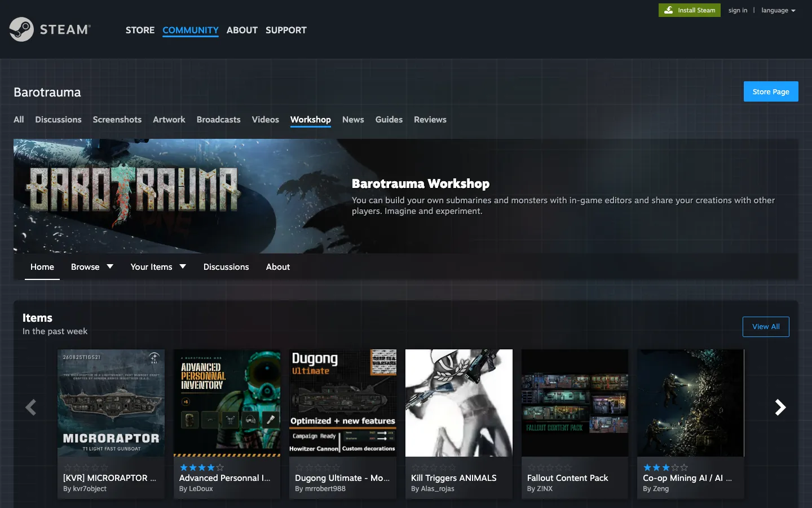
Task: Open Advanced Personal Inventory thumbnail
Action: (227, 403)
